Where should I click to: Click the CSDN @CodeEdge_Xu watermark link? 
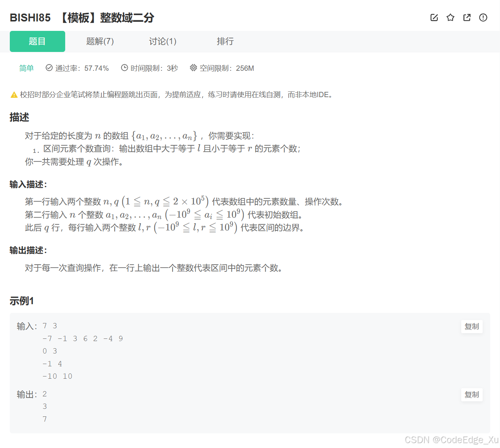point(451,439)
